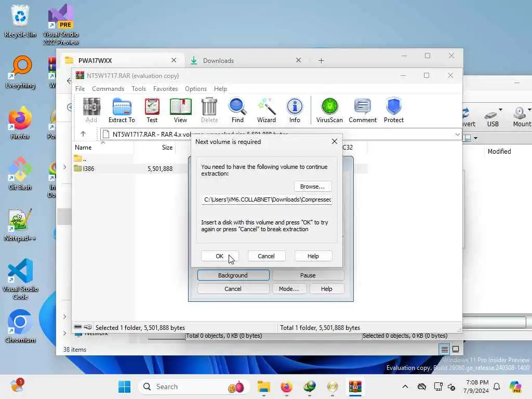Click the Delete trash icon in WinRAR
The image size is (532, 399).
(209, 110)
